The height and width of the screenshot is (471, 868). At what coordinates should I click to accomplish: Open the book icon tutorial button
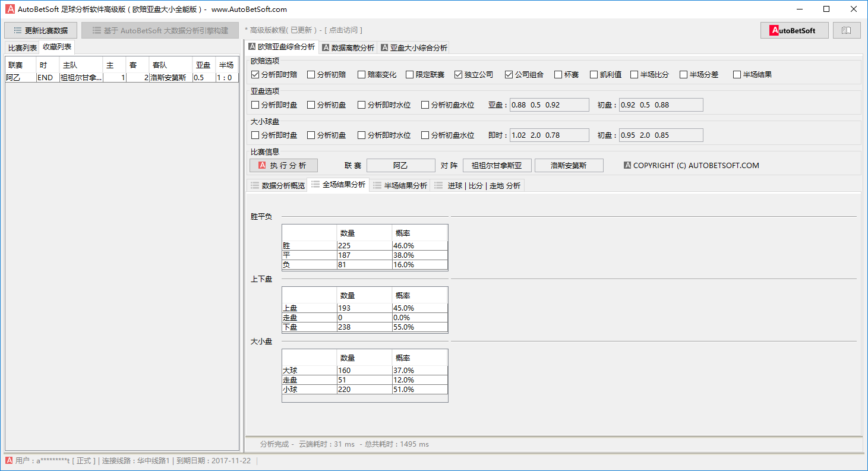tap(847, 30)
